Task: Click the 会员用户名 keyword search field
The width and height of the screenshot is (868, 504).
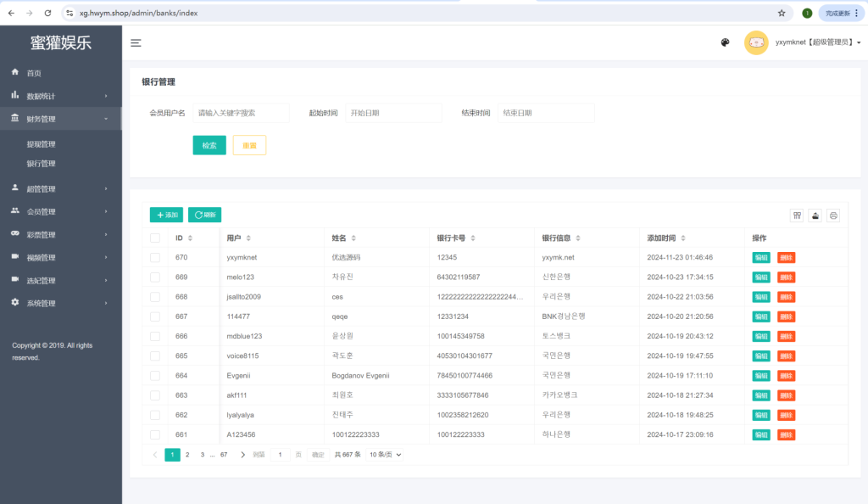Action: 242,113
